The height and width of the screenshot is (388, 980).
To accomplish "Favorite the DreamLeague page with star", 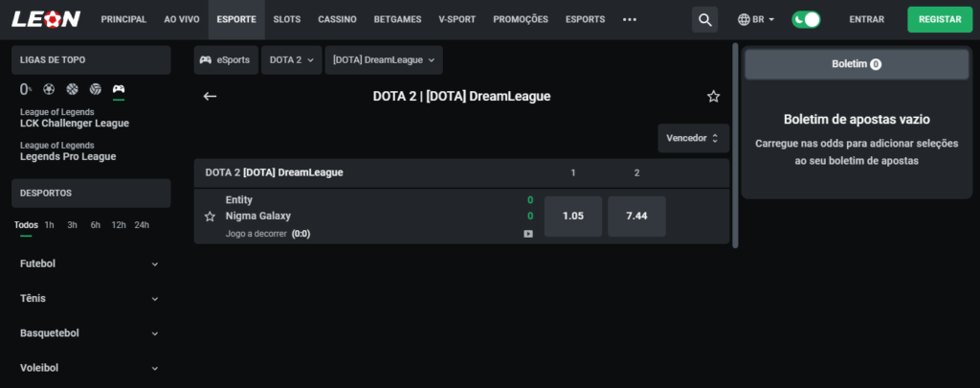I will pos(713,96).
